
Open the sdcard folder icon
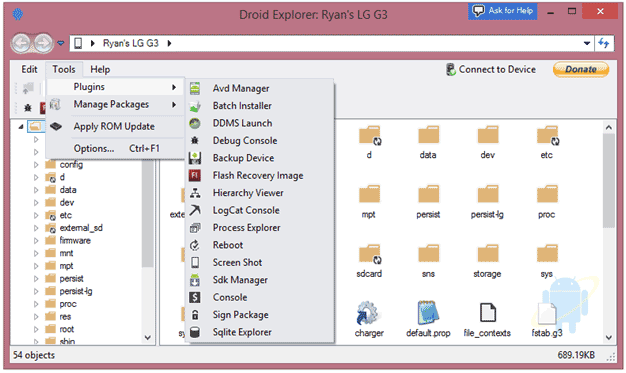[x=370, y=254]
